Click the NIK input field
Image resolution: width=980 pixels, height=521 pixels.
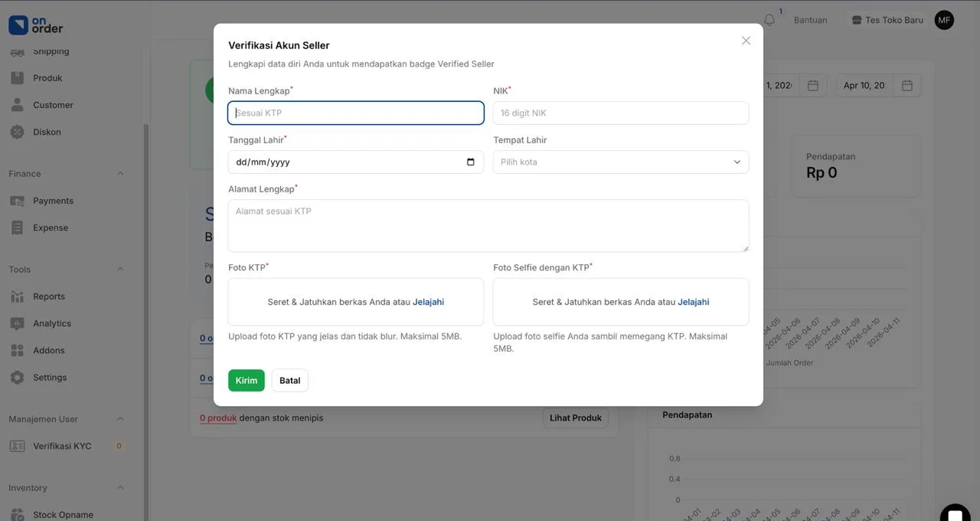point(621,113)
